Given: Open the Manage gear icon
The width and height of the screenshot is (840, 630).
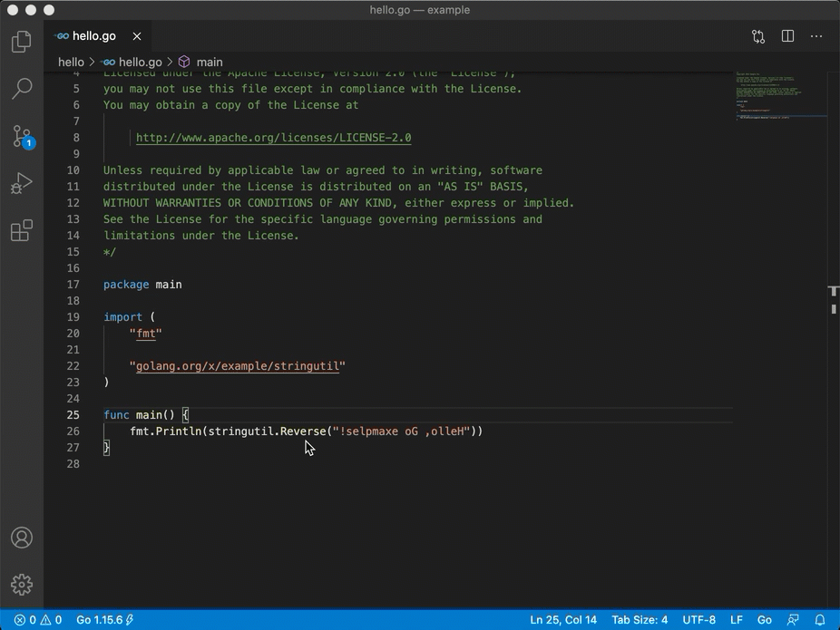Looking at the screenshot, I should point(22,585).
